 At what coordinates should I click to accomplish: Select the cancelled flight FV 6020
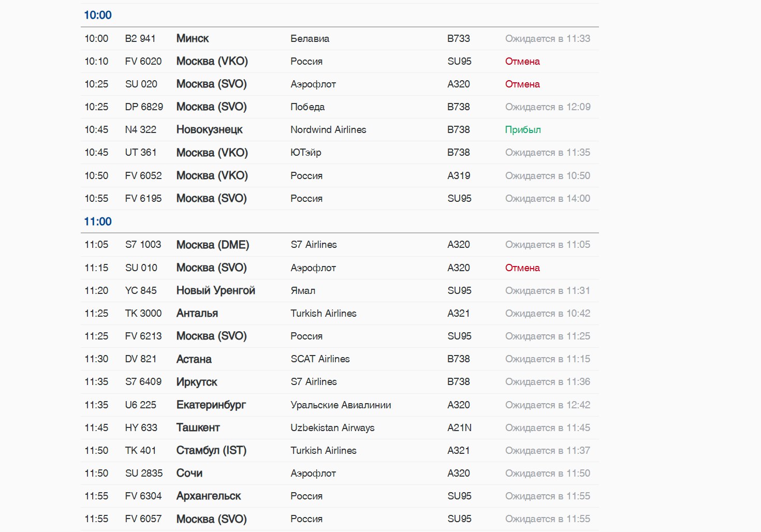coord(340,61)
